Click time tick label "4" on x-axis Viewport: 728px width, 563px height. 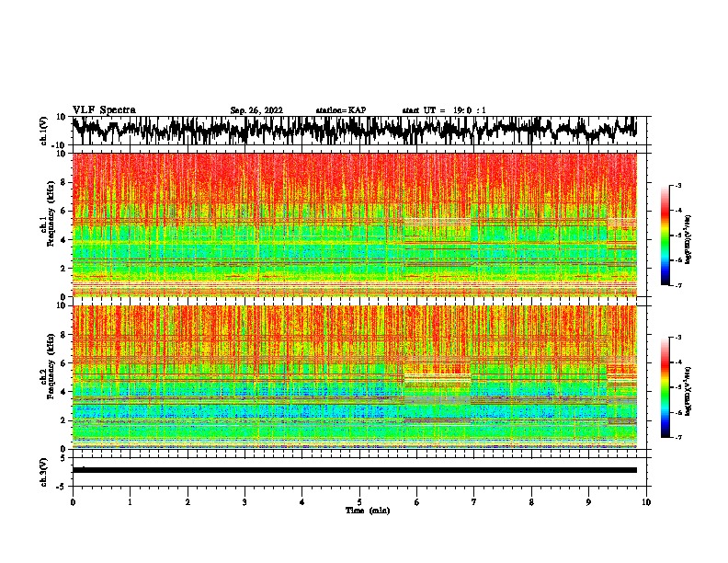(x=302, y=502)
